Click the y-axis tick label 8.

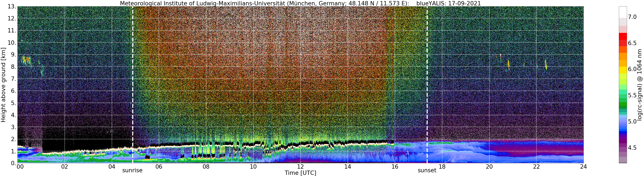point(13,67)
